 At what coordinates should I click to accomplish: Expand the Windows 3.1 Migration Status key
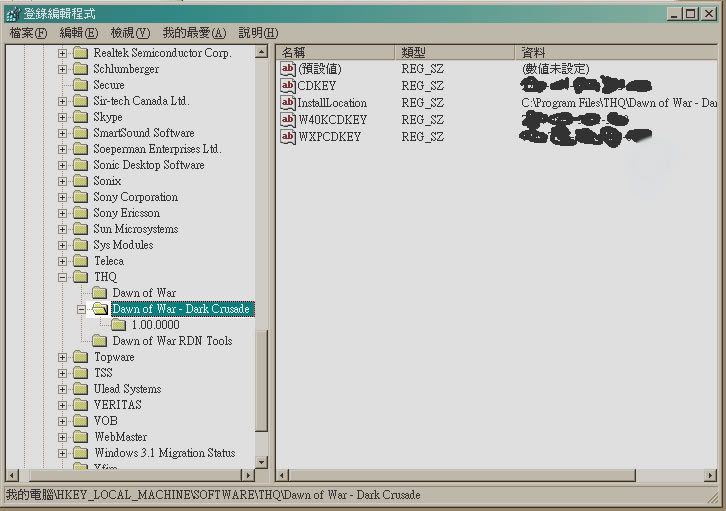62,454
